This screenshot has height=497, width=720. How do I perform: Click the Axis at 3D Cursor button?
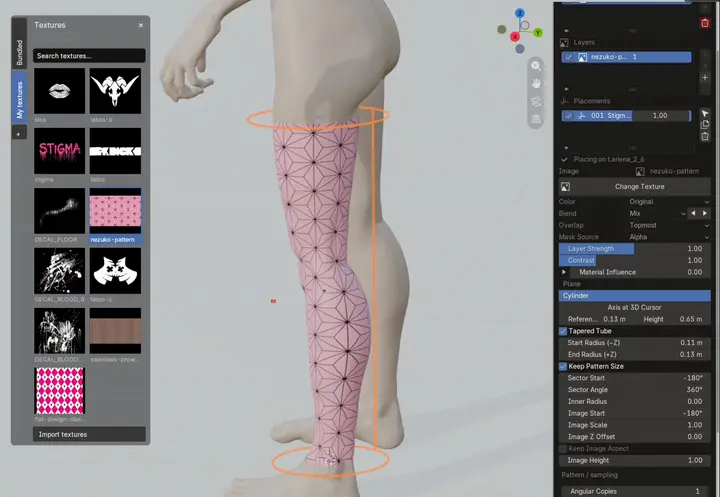click(x=635, y=307)
